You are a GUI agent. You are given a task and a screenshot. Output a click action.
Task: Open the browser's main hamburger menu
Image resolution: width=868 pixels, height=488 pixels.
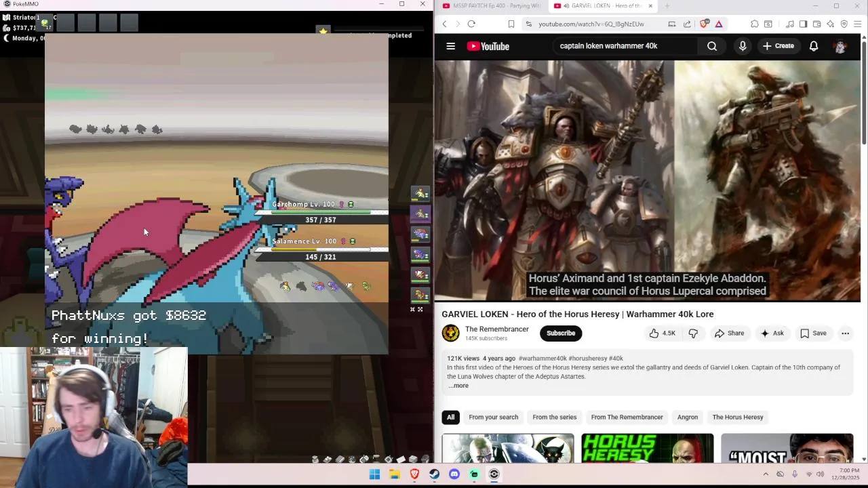pyautogui.click(x=858, y=24)
